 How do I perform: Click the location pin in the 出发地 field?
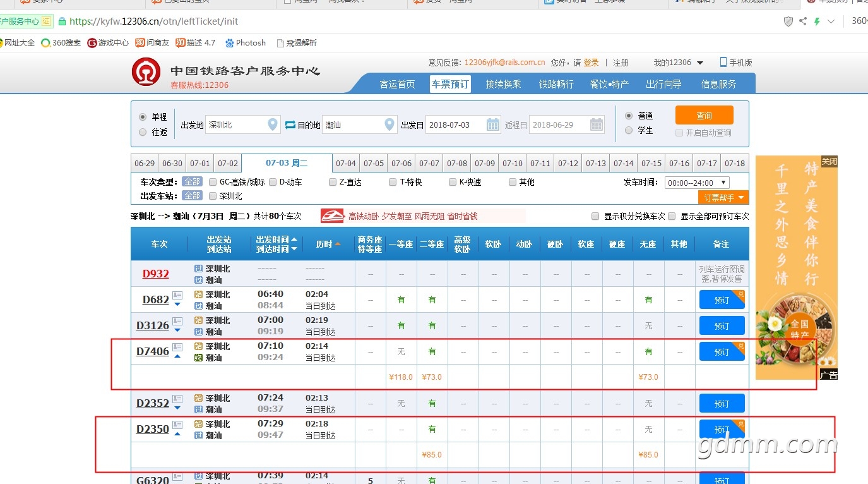point(273,124)
